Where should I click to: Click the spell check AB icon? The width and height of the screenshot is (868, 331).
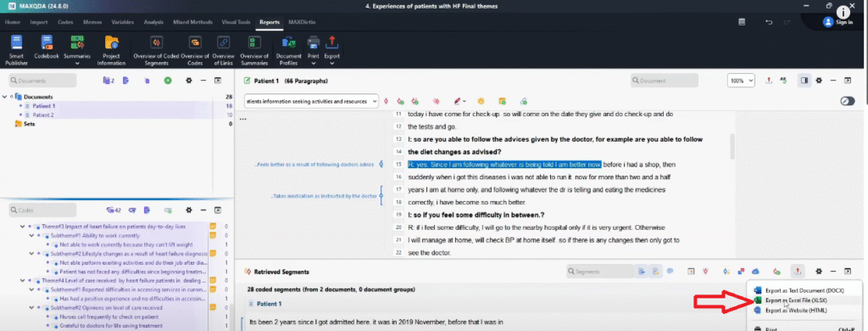point(783,81)
